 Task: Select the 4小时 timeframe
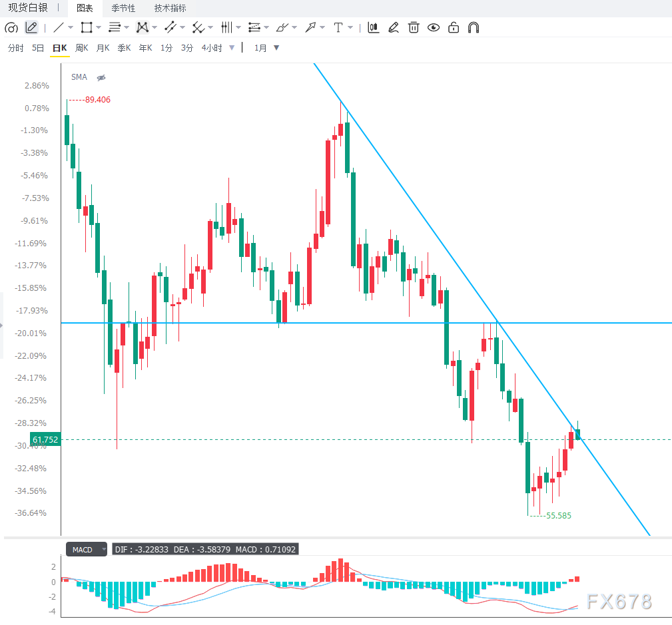click(212, 48)
